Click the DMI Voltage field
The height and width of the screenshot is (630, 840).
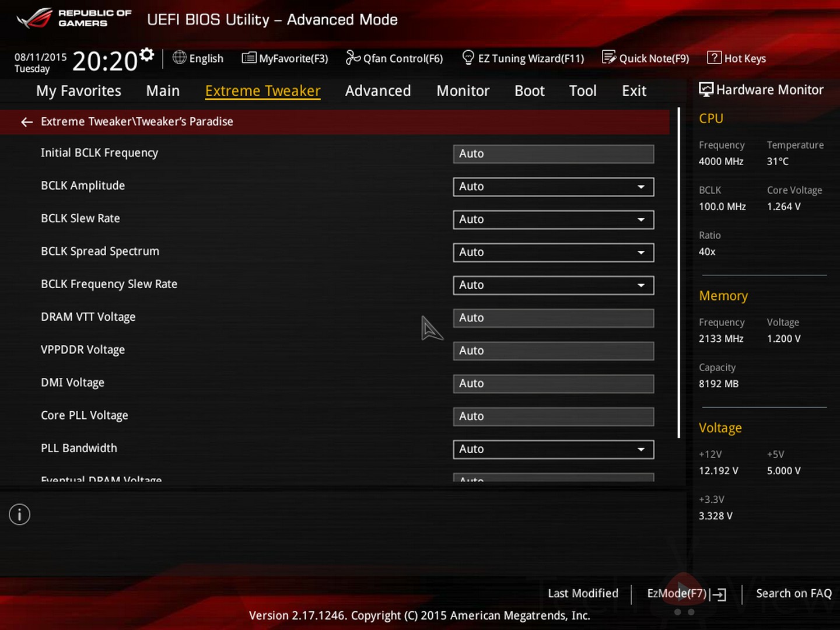coord(553,383)
